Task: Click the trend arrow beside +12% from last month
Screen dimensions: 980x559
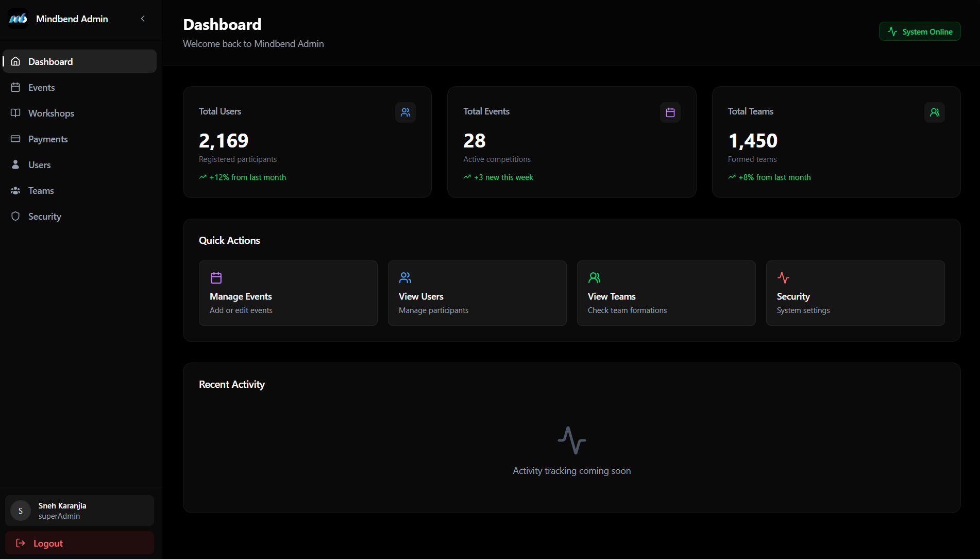Action: coord(202,177)
